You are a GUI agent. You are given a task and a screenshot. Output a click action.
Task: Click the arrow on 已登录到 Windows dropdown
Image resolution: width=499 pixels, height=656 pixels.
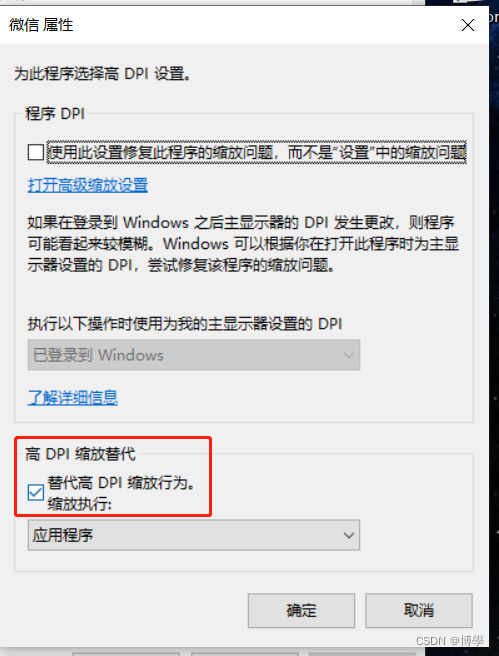(x=348, y=356)
